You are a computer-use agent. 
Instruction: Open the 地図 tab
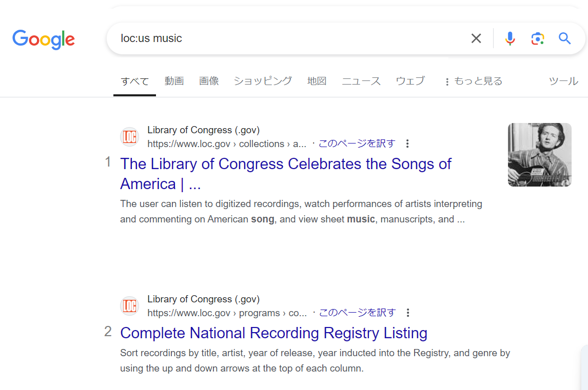(x=317, y=81)
